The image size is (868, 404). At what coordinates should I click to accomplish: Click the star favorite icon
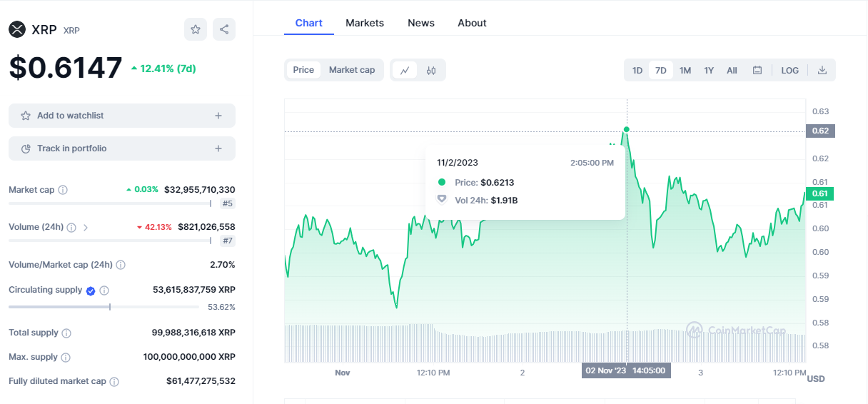coord(196,29)
